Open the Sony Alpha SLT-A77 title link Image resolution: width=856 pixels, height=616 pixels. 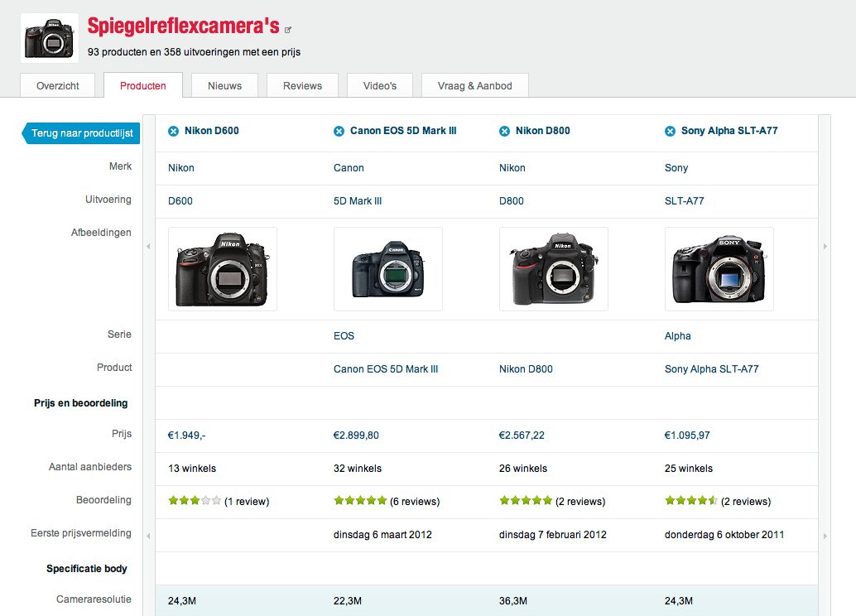[x=729, y=131]
